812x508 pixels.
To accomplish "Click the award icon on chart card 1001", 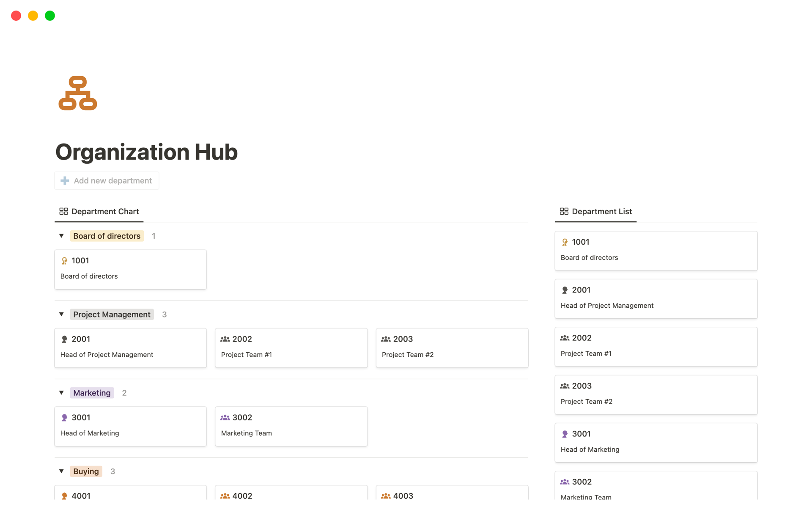I will tap(64, 261).
